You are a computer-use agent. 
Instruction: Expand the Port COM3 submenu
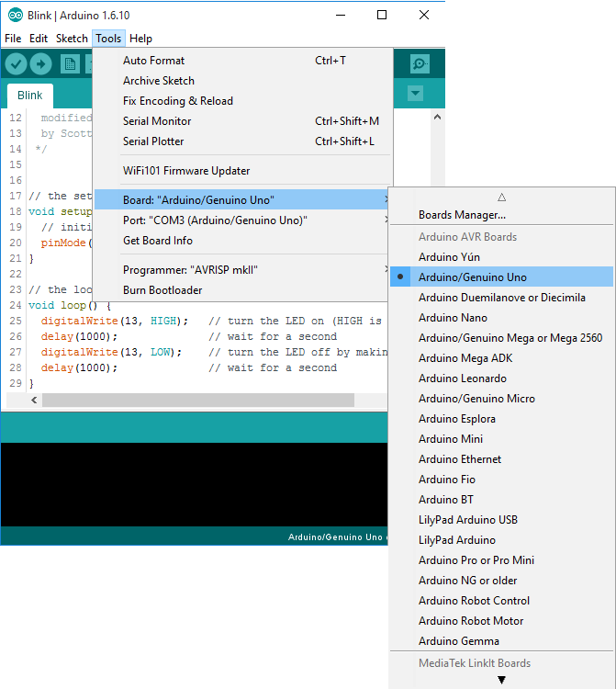click(241, 220)
